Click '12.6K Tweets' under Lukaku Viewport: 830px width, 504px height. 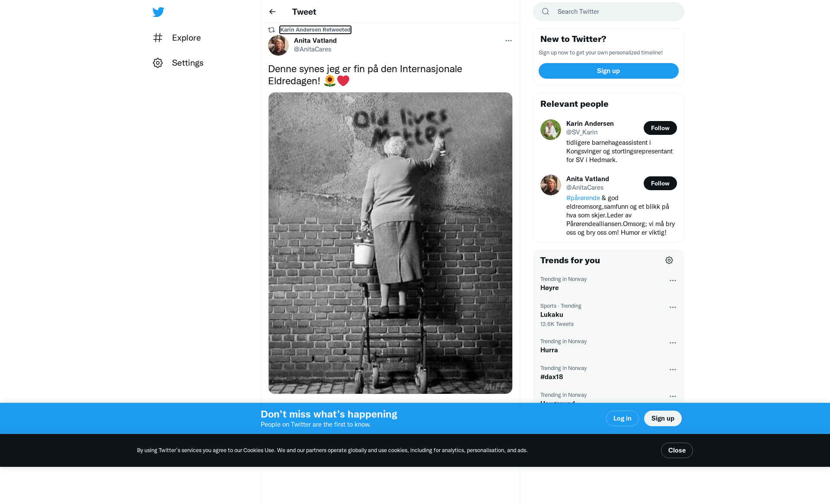(557, 324)
